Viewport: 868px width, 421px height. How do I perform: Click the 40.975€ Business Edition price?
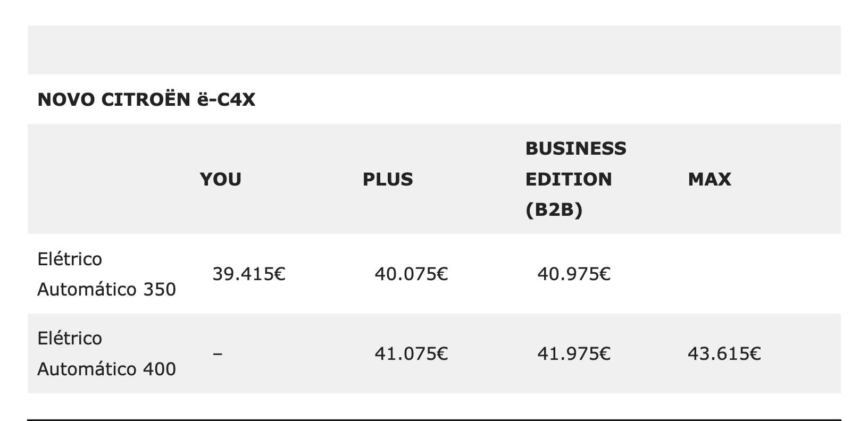pos(574,274)
